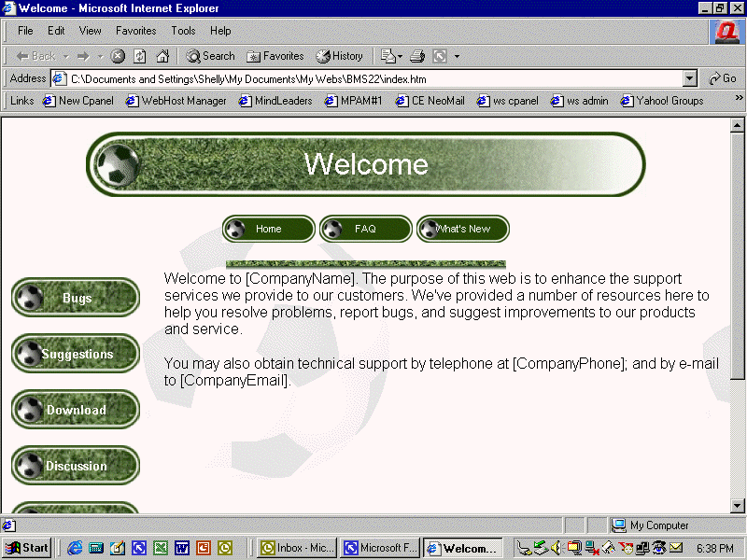Open the Edit menu
747x560 pixels.
click(x=56, y=31)
